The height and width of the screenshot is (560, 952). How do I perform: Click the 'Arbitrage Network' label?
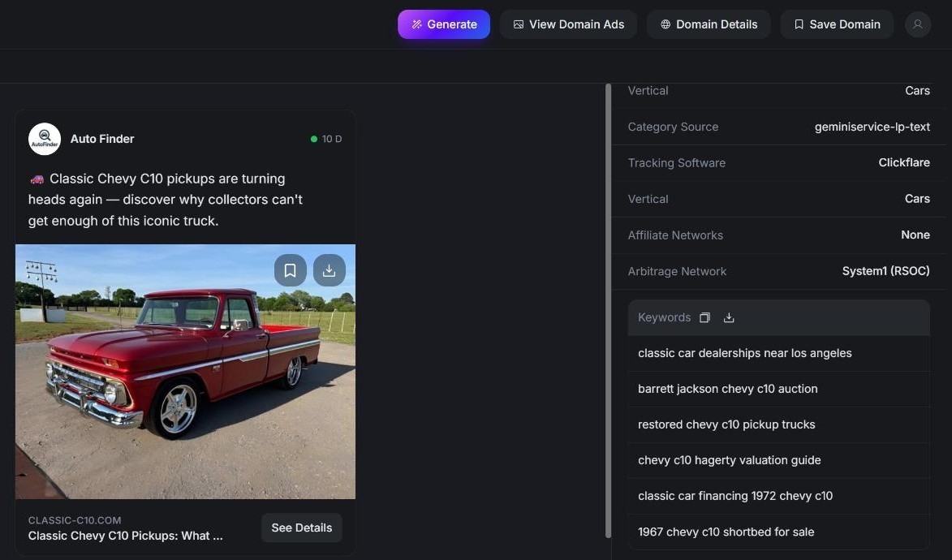click(x=677, y=272)
